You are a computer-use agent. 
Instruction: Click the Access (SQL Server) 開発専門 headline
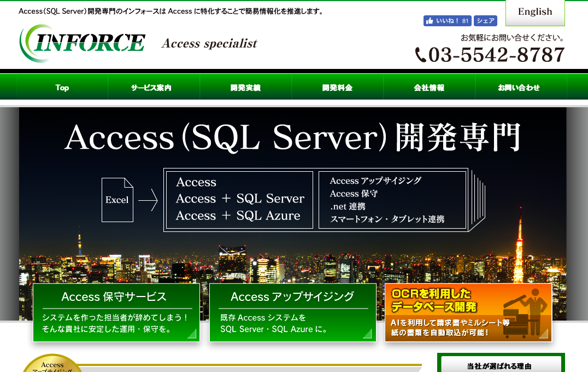[x=293, y=137]
